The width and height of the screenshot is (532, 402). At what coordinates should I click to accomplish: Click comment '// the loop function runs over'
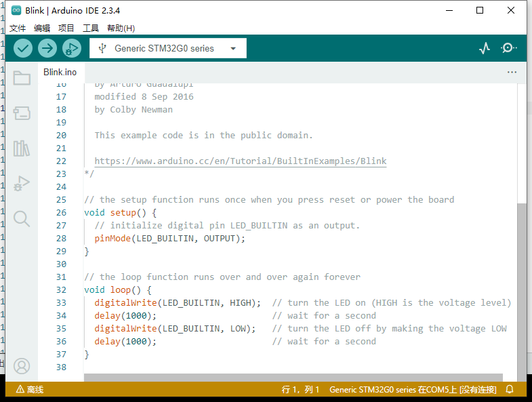pyautogui.click(x=222, y=277)
